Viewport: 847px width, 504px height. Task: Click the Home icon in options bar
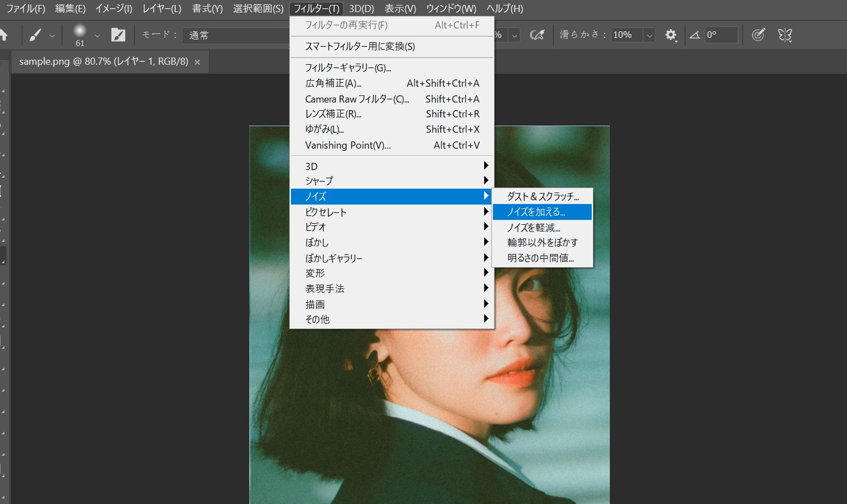(4, 35)
